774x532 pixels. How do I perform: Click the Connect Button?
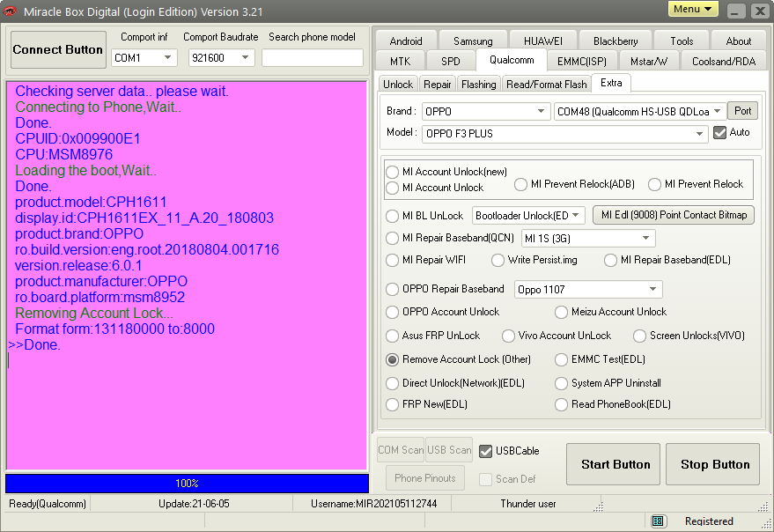58,49
